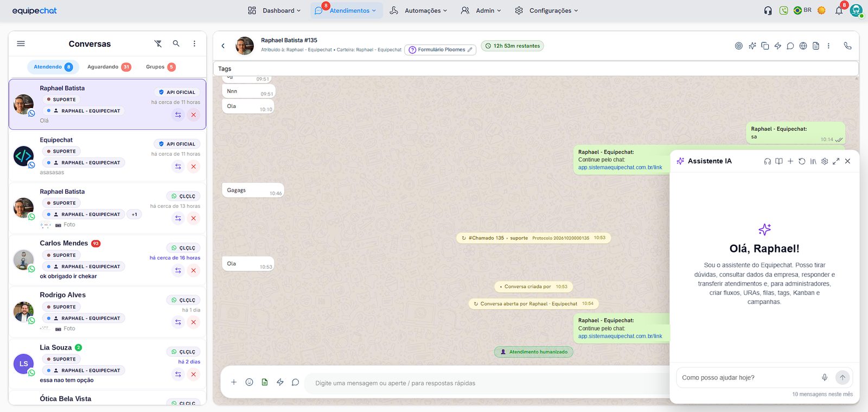Toggle the Conversas sidebar hamburger menu
Viewport: 868px width, 412px height.
tap(21, 43)
